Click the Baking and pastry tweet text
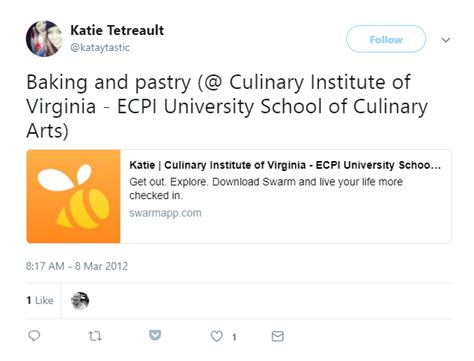This screenshot has width=474, height=361. pos(227,106)
